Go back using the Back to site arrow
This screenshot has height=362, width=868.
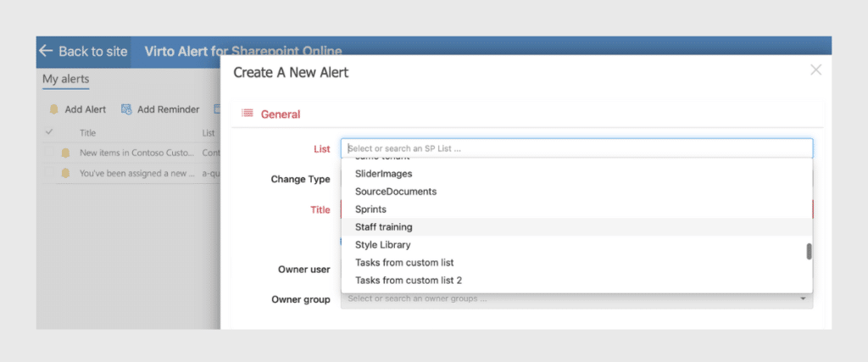46,51
